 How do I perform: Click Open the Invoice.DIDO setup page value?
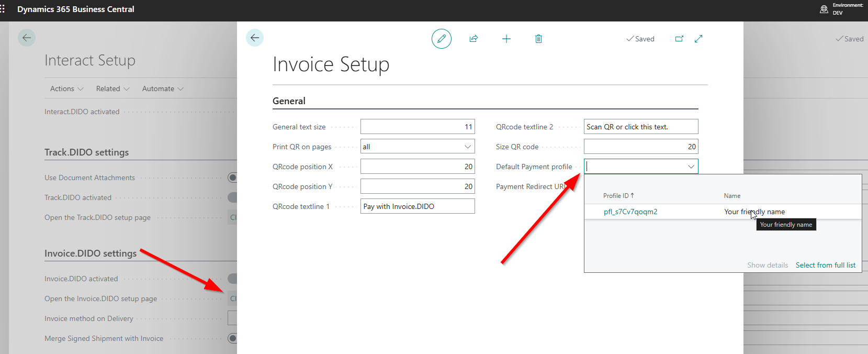coord(233,298)
